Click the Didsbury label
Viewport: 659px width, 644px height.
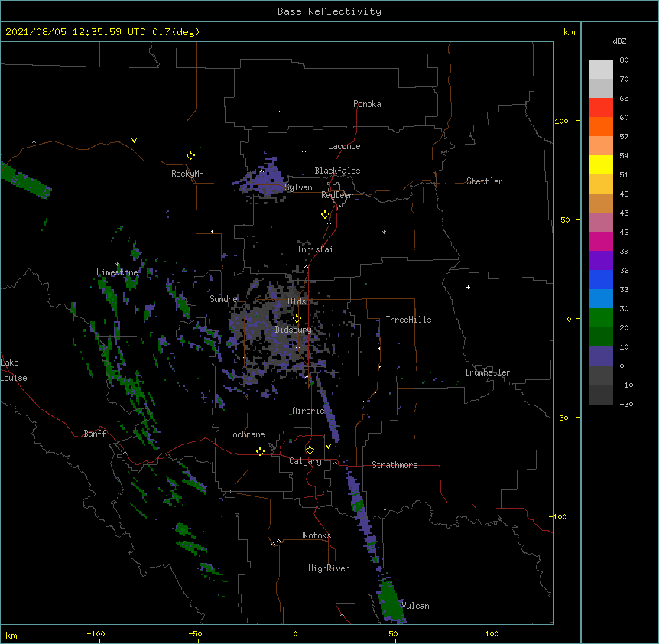point(294,330)
